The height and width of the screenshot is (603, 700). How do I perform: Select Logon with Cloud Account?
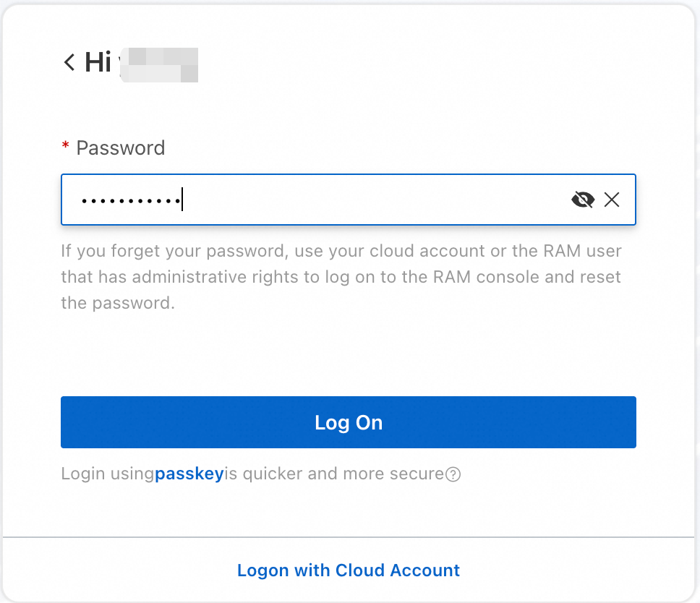pyautogui.click(x=349, y=570)
